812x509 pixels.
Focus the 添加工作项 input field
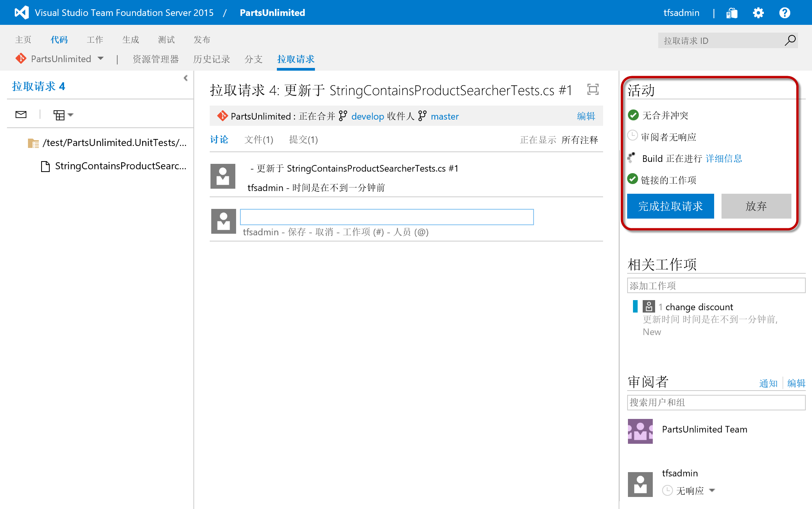(716, 285)
